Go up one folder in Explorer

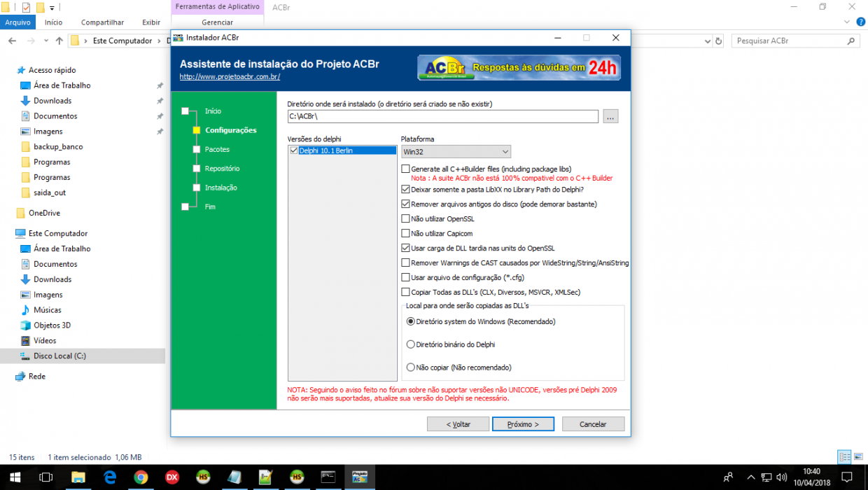point(59,41)
